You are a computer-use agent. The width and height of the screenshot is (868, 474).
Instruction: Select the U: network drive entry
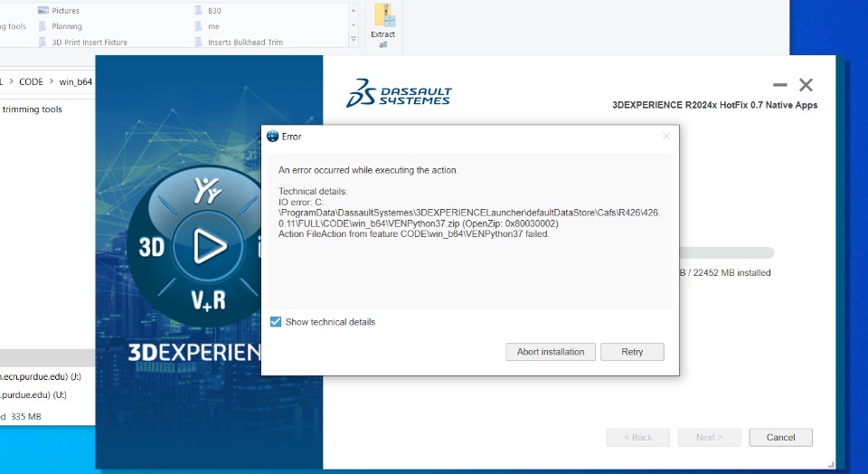pos(33,394)
